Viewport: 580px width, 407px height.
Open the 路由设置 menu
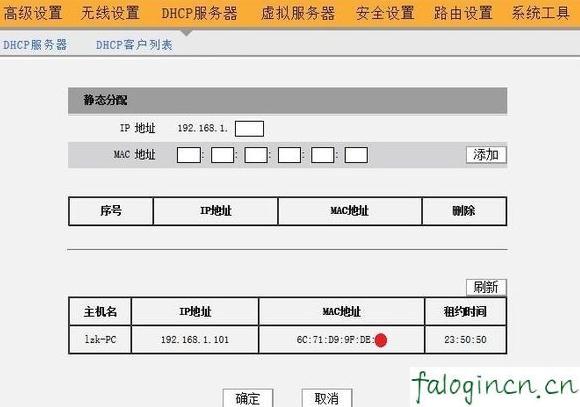(463, 14)
